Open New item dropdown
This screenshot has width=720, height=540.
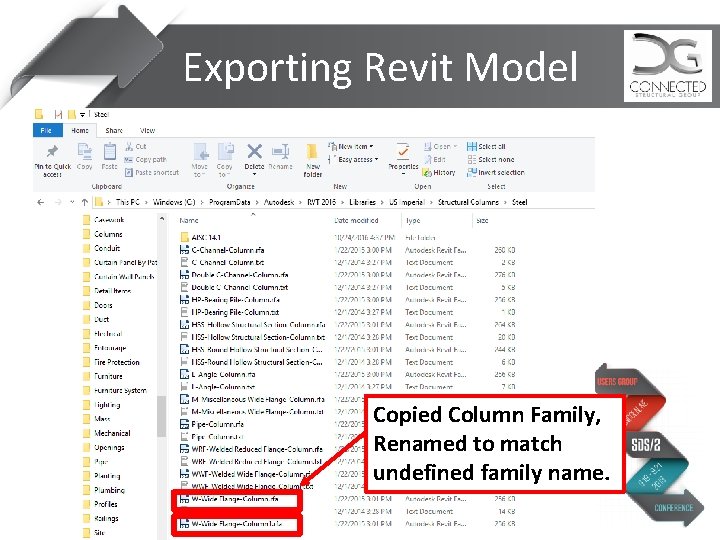coord(351,146)
